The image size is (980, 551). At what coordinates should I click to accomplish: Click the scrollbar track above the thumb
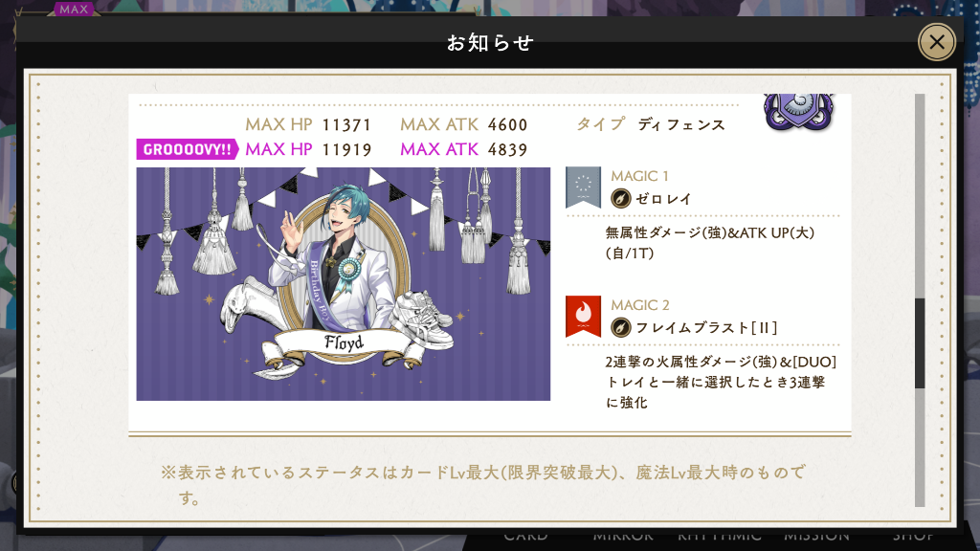(x=920, y=196)
